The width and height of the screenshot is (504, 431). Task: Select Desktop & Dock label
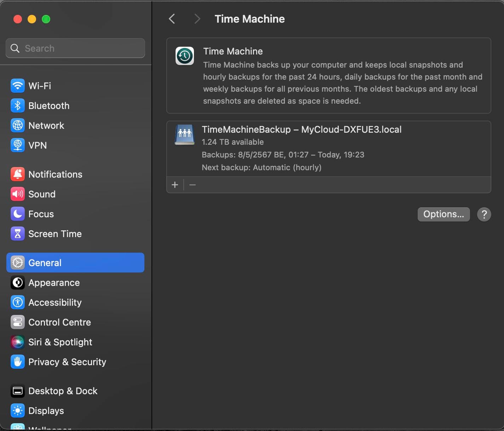pyautogui.click(x=63, y=391)
